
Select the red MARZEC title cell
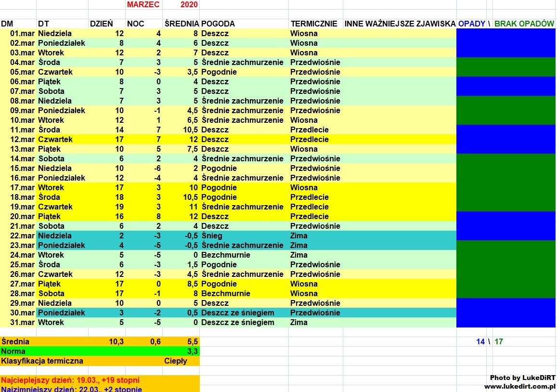pyautogui.click(x=143, y=4)
